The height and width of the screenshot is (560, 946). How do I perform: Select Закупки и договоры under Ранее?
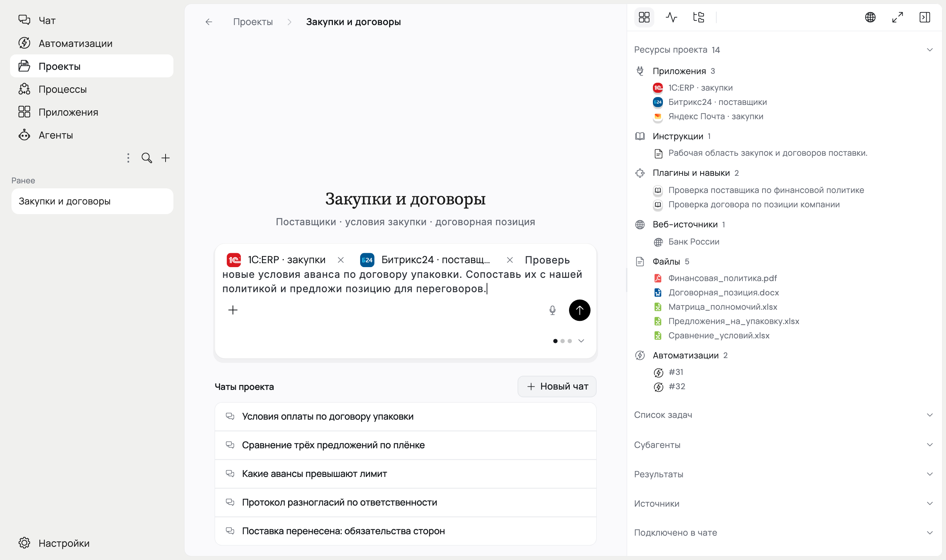pos(92,201)
